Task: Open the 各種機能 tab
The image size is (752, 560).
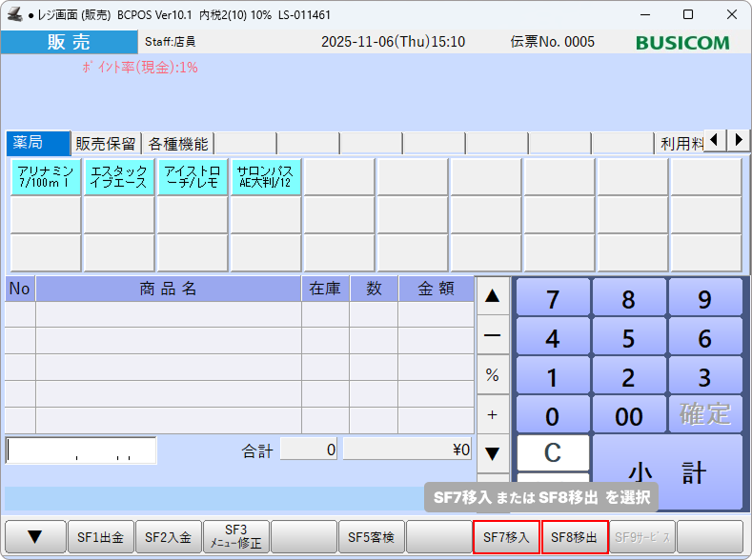Action: pos(178,144)
